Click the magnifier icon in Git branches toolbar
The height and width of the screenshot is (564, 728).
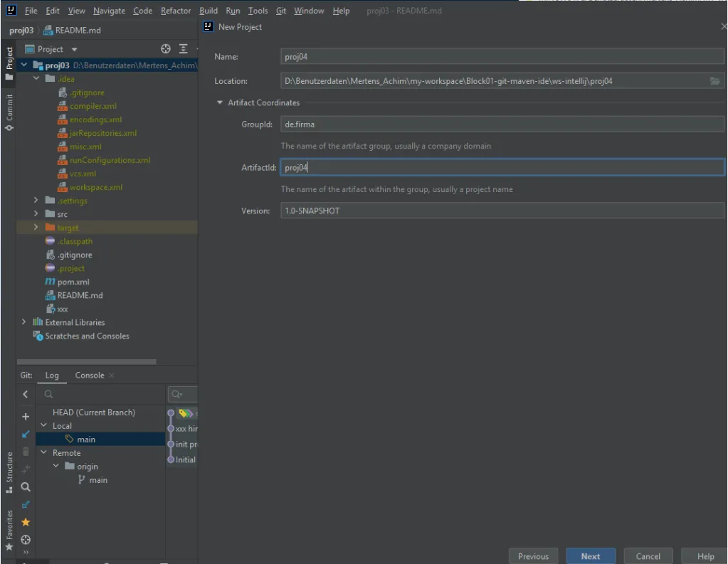click(26, 487)
